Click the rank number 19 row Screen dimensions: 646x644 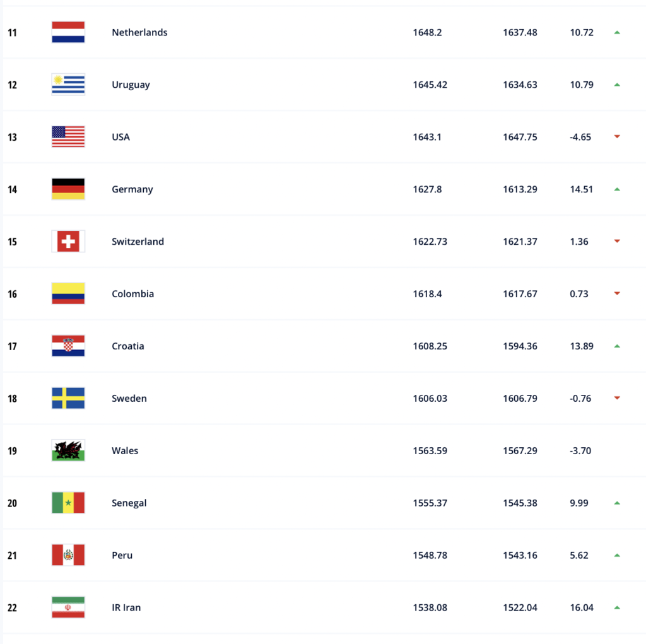click(x=323, y=450)
